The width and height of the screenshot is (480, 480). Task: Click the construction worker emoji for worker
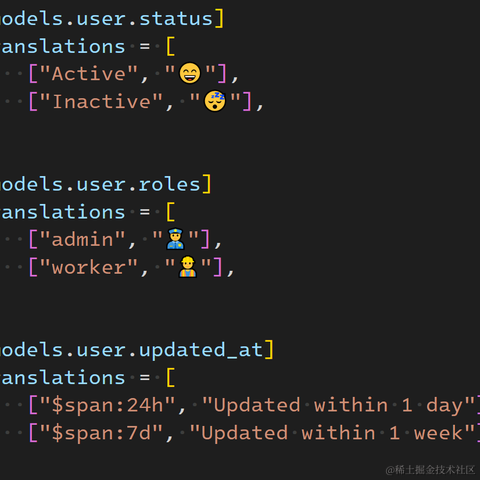point(188,267)
